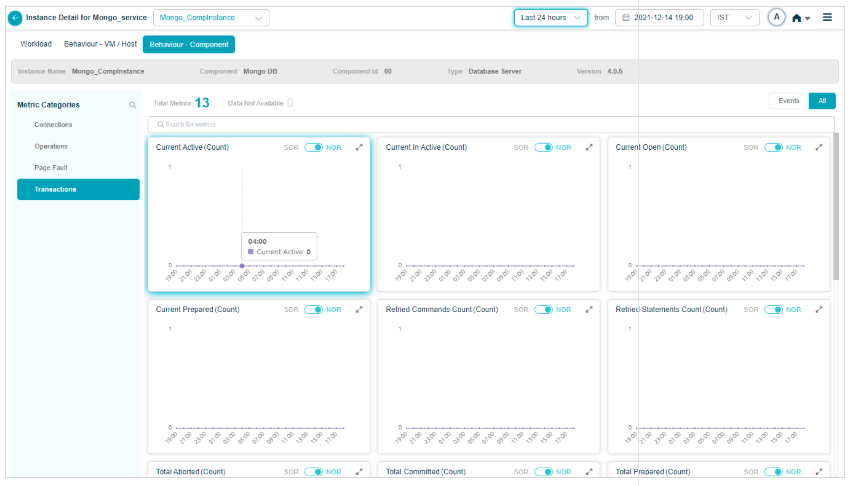Expand the Current Active chart to fullscreen

click(359, 147)
